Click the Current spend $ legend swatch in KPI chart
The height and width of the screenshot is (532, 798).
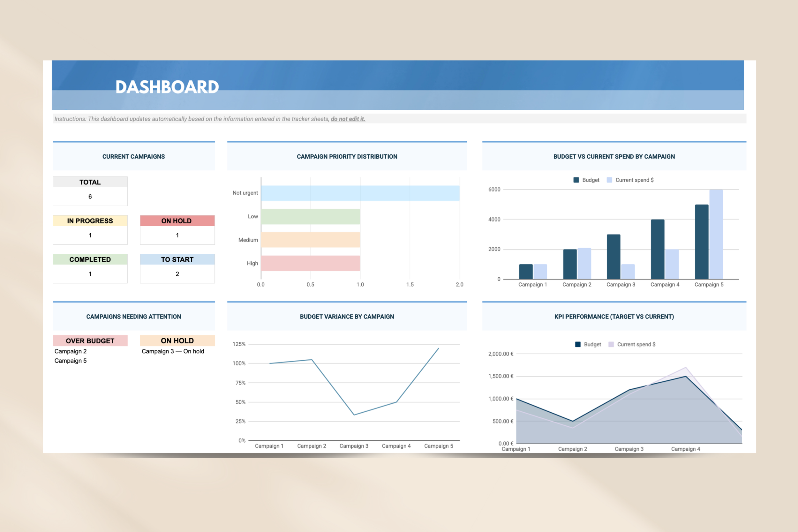611,344
